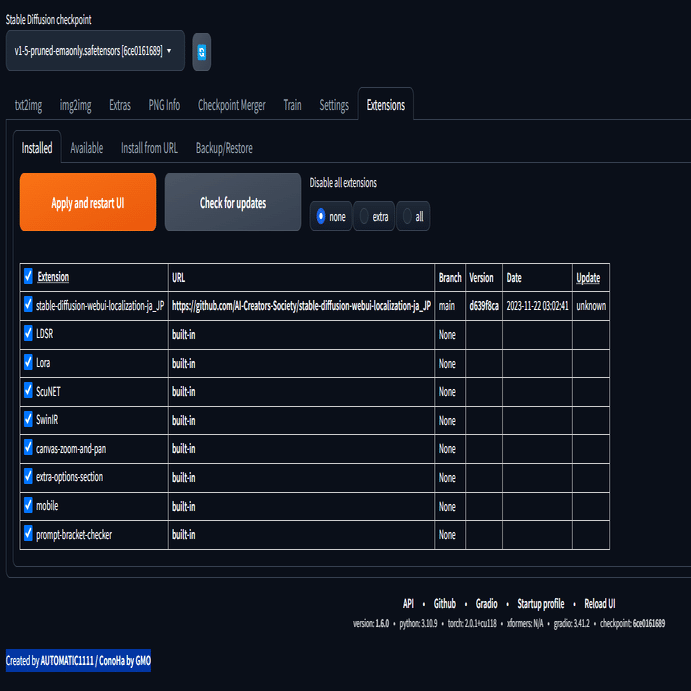Screen dimensions: 691x691
Task: Toggle the mobile extension checkbox
Action: tap(28, 505)
